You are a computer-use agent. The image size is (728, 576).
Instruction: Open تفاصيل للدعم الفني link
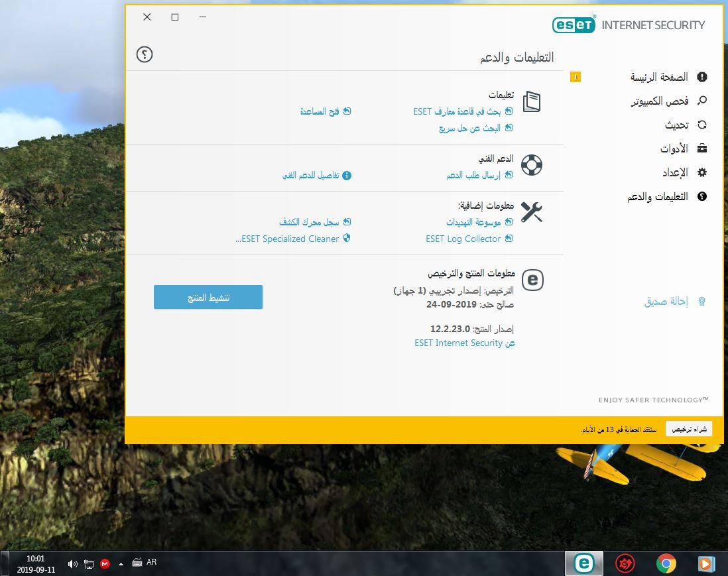[x=310, y=176]
